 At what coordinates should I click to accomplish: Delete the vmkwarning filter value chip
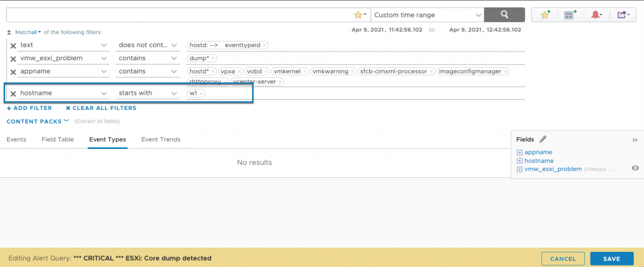click(x=352, y=72)
